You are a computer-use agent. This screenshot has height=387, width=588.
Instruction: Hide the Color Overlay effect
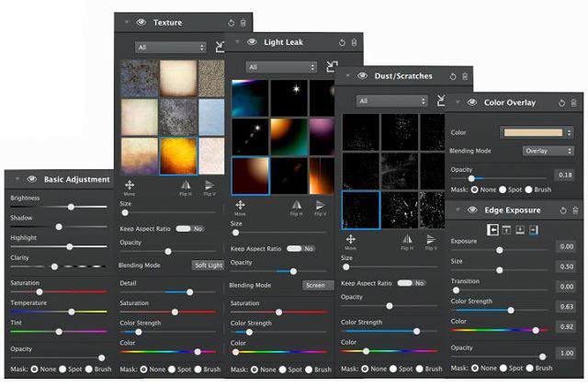tap(472, 102)
